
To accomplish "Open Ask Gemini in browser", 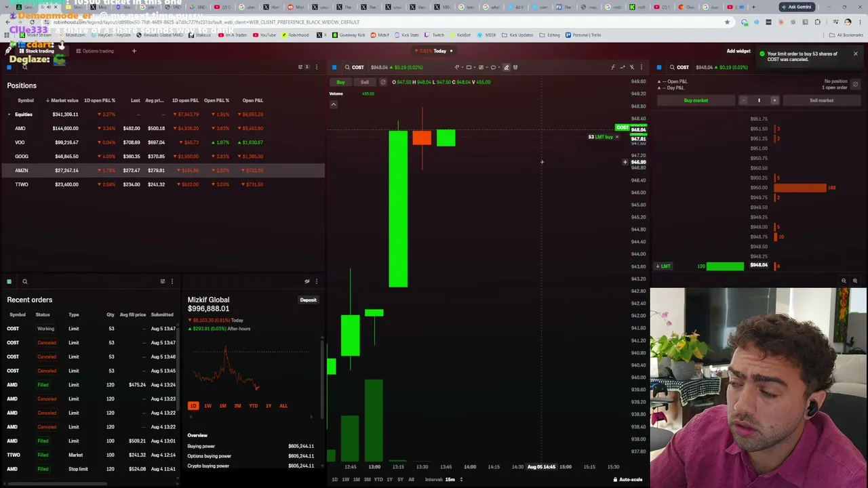I will (x=797, y=7).
